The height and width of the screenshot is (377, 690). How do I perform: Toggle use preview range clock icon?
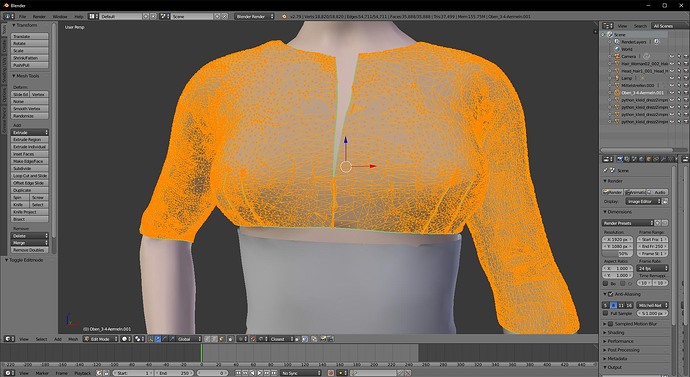point(99,373)
